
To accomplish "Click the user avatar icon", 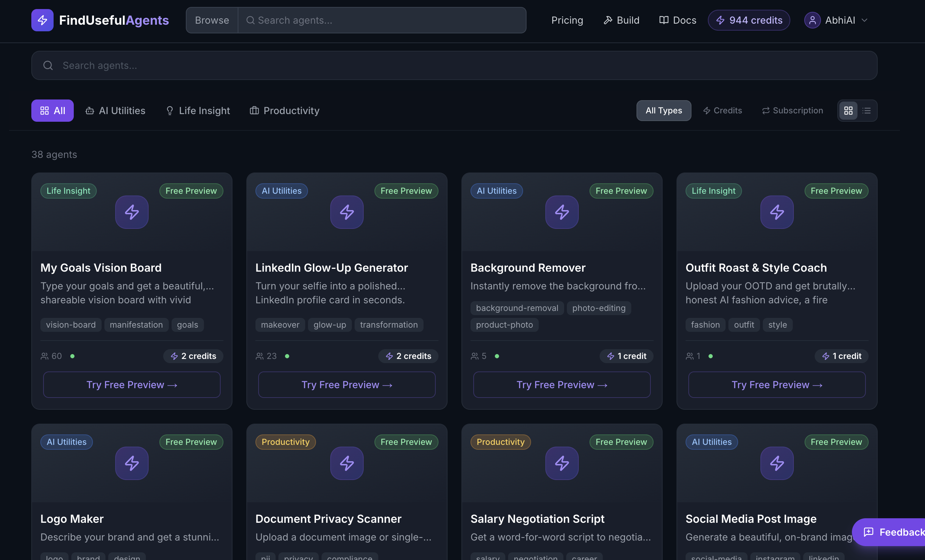I will 812,20.
